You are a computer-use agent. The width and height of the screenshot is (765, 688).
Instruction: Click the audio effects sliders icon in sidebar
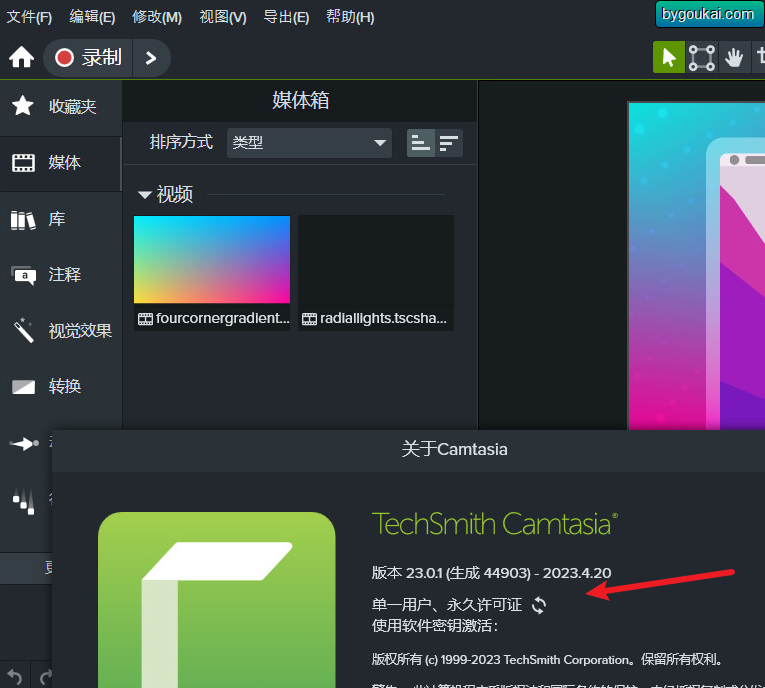24,501
